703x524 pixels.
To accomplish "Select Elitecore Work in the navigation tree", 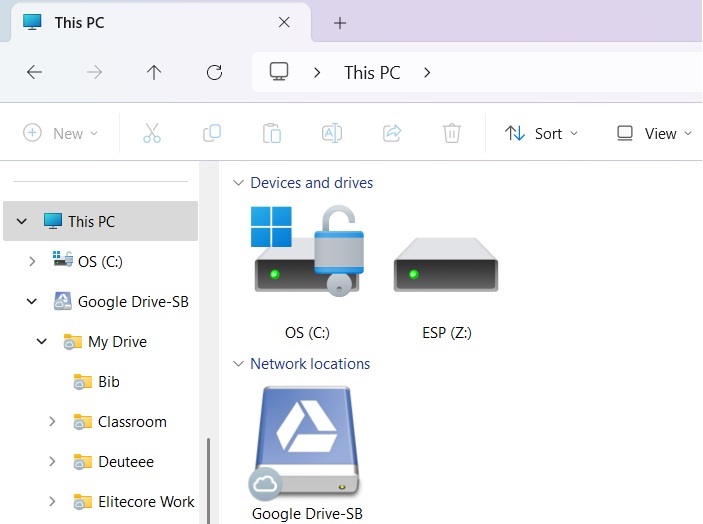I will pyautogui.click(x=146, y=502).
